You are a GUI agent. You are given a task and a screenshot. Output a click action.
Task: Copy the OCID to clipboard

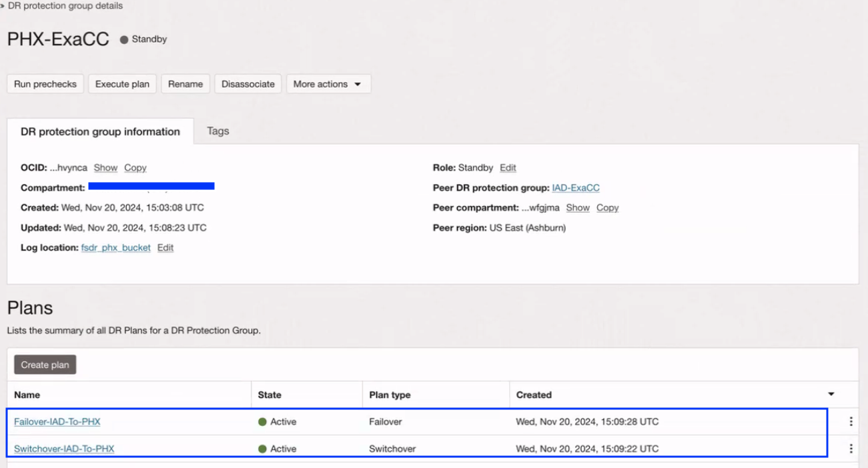coord(135,168)
